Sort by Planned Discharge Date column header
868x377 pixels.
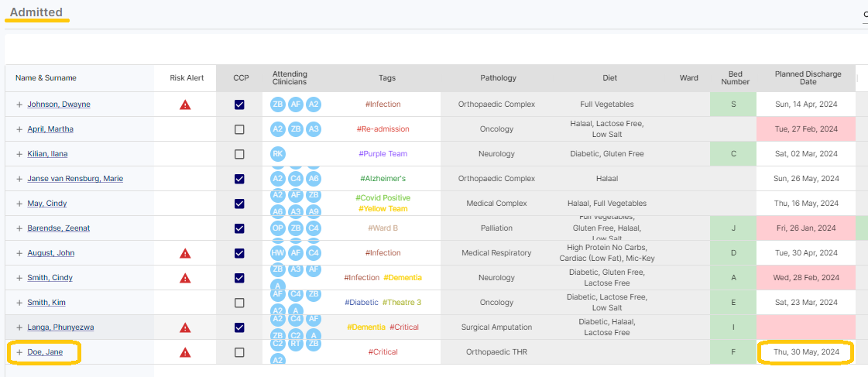[808, 77]
